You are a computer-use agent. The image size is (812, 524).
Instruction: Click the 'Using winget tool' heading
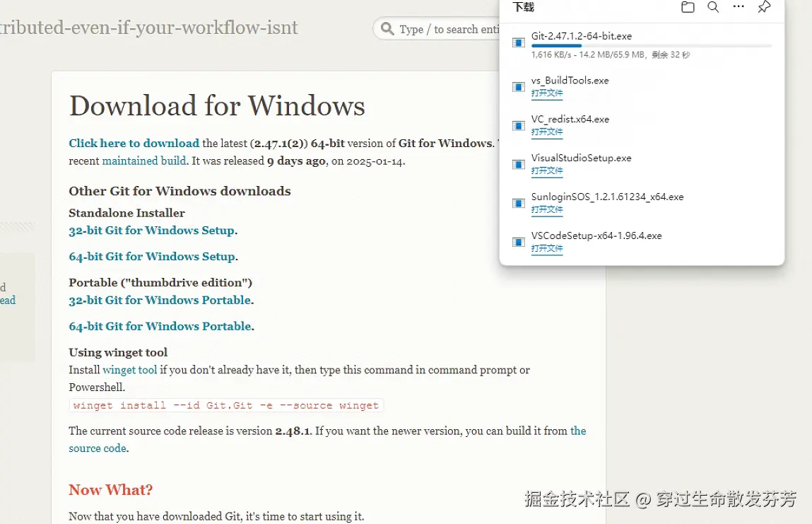pos(118,352)
